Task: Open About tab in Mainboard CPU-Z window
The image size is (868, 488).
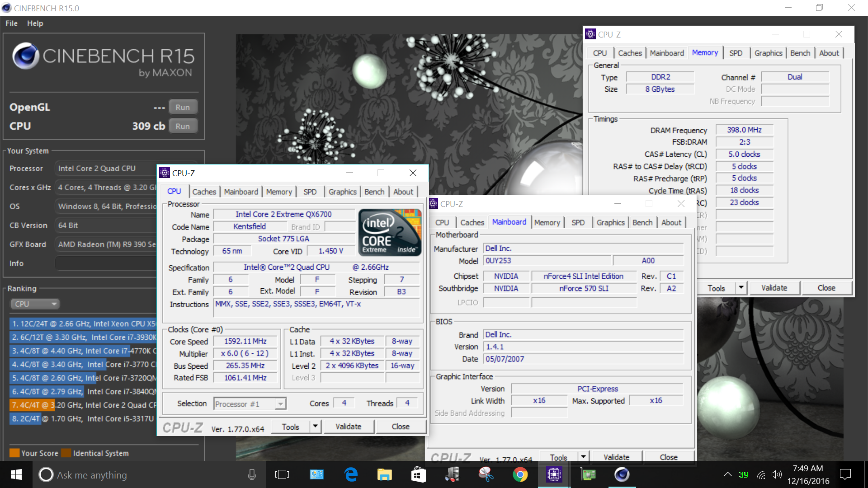Action: click(671, 222)
